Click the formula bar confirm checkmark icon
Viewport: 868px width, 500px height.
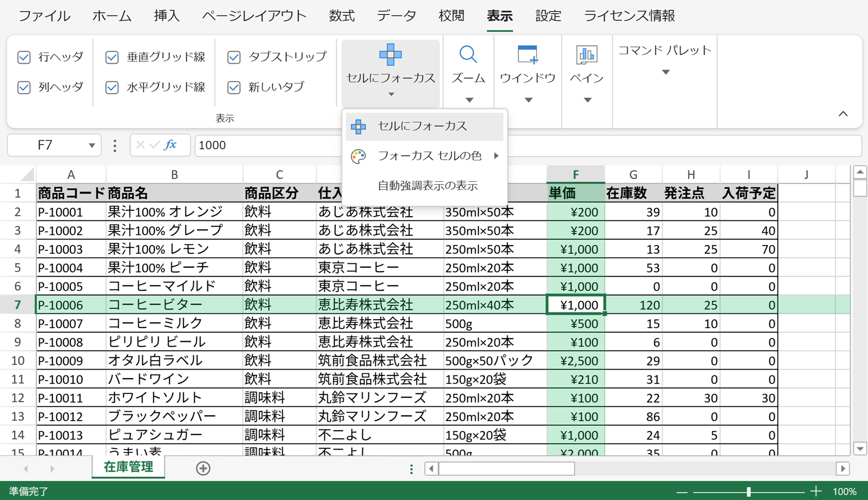click(x=154, y=145)
